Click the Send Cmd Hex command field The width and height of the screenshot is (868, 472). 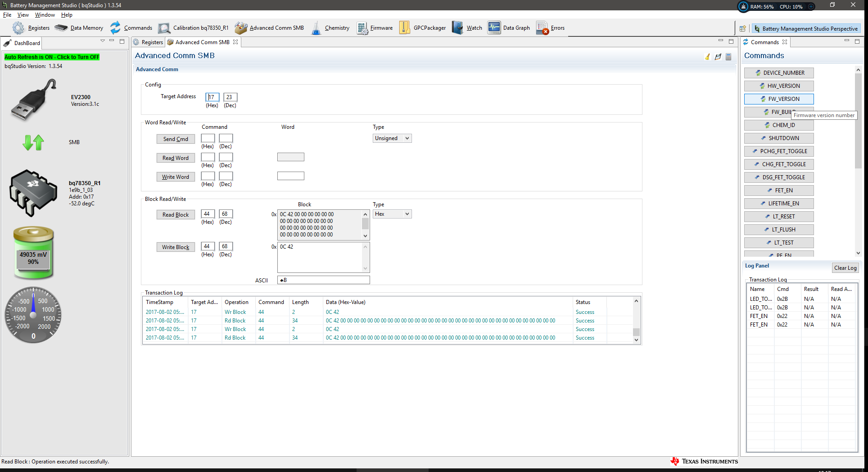[x=208, y=138]
